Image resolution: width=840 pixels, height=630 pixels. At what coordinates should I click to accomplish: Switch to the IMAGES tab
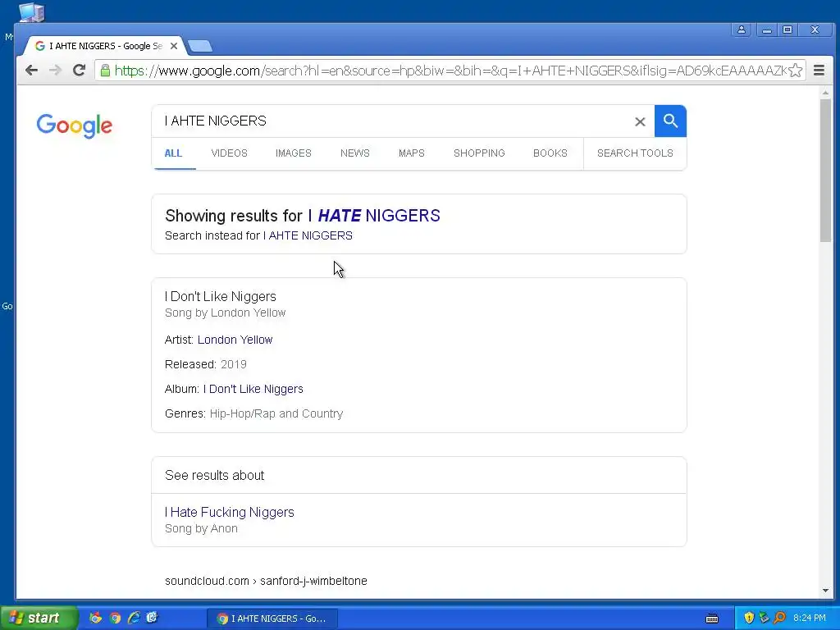[x=293, y=153]
